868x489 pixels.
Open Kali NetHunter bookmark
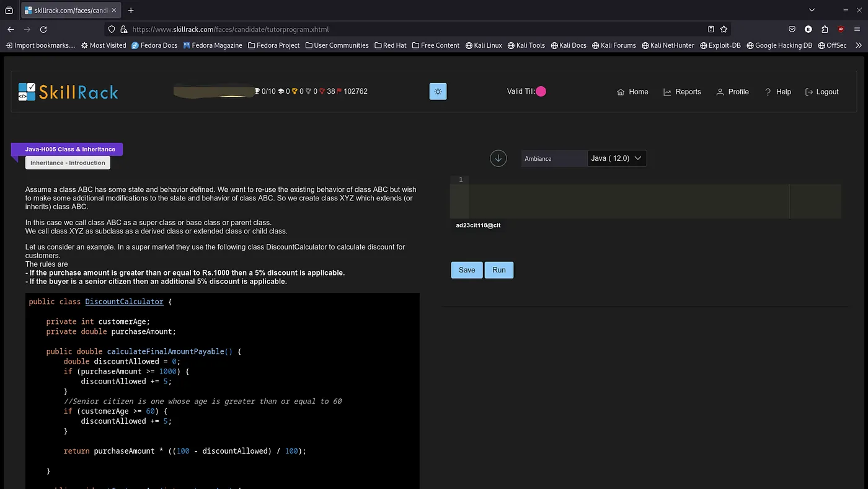pos(668,45)
